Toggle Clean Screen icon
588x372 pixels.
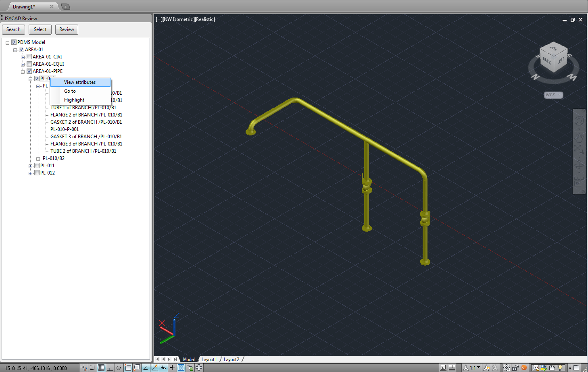[x=577, y=368]
